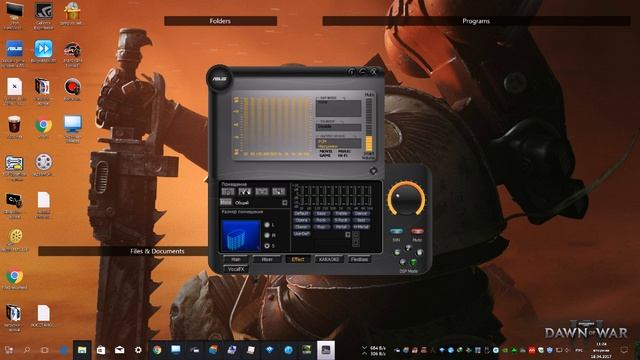This screenshot has height=360, width=640.
Task: Click the NVIDIA GeForce Experience desktop icon
Action: (x=43, y=11)
